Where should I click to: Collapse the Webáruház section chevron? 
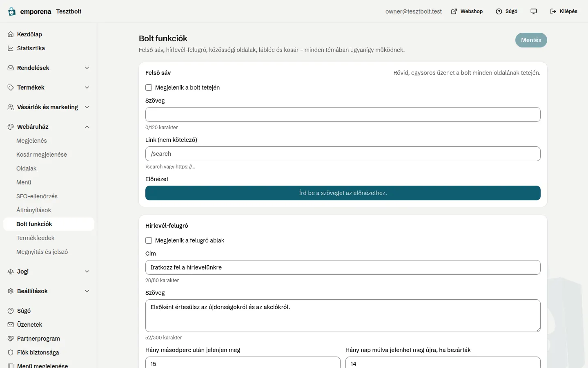tap(87, 127)
